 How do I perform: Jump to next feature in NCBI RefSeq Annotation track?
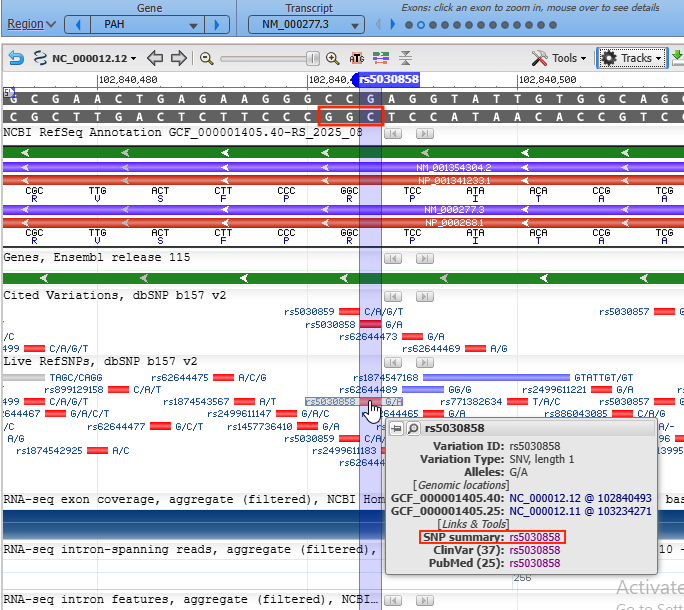pyautogui.click(x=425, y=134)
